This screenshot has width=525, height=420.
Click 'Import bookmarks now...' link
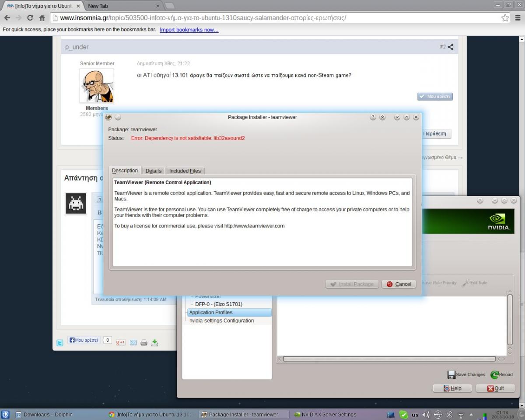point(189,30)
